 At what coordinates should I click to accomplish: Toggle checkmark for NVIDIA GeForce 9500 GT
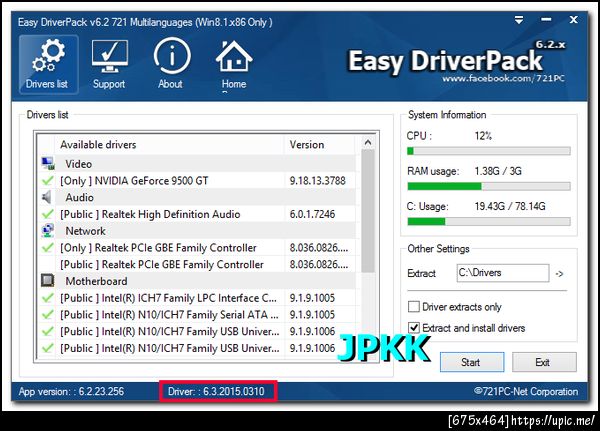tap(47, 180)
